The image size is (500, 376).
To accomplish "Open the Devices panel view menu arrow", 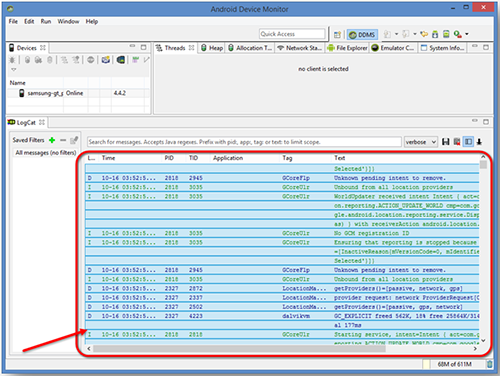I will (14, 69).
